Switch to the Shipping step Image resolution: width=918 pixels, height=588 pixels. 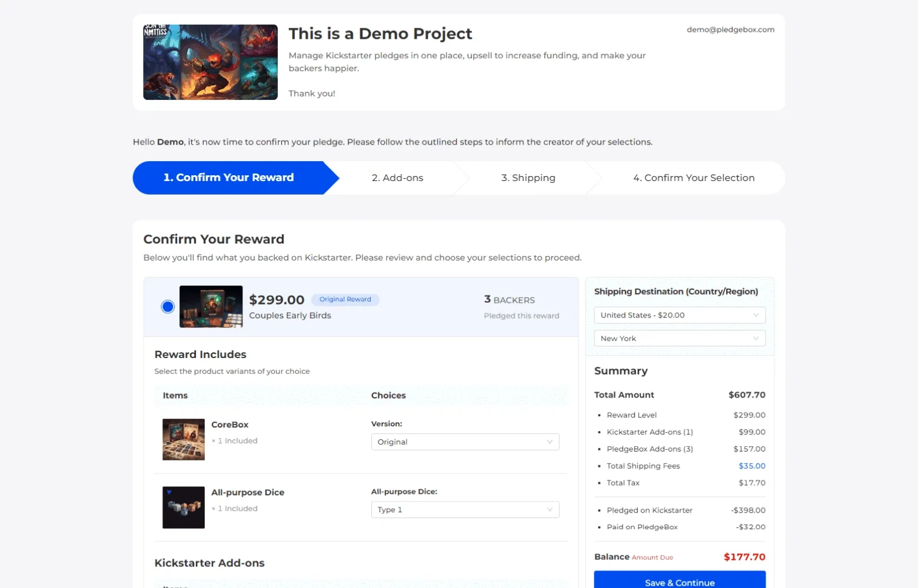[x=528, y=178]
